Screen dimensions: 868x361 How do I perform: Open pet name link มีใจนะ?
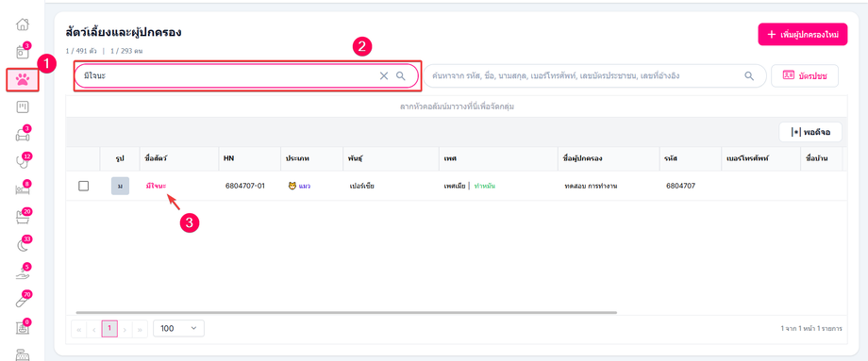[x=156, y=186]
